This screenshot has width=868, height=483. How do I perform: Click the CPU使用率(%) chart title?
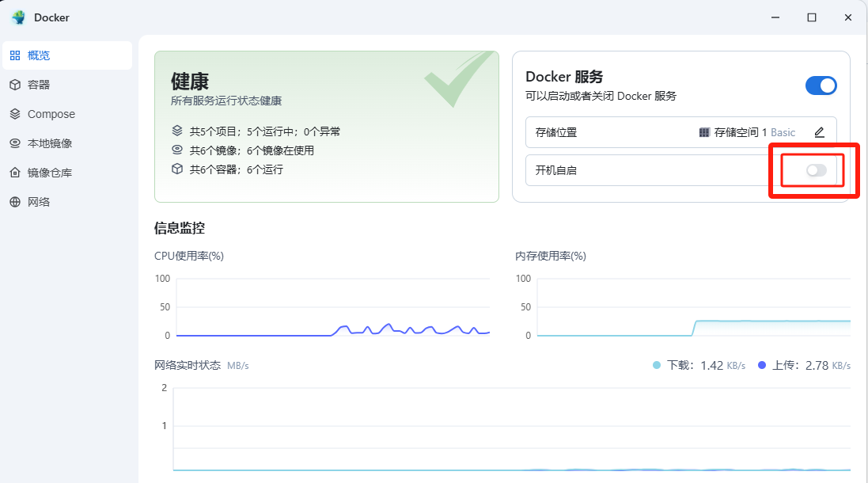(189, 256)
